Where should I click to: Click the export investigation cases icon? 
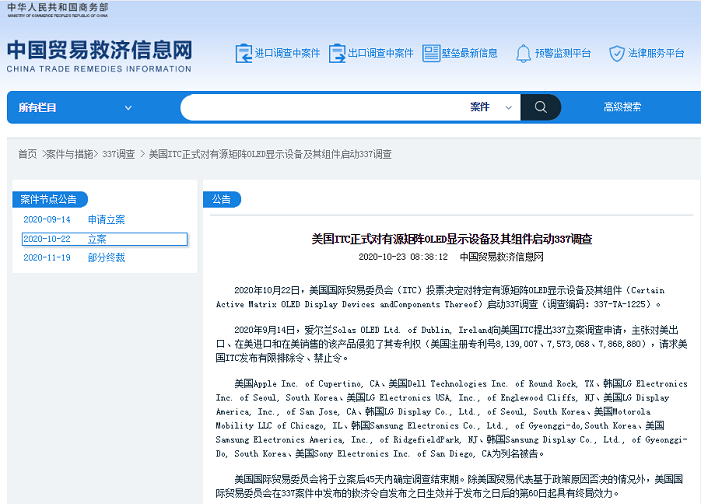point(337,54)
